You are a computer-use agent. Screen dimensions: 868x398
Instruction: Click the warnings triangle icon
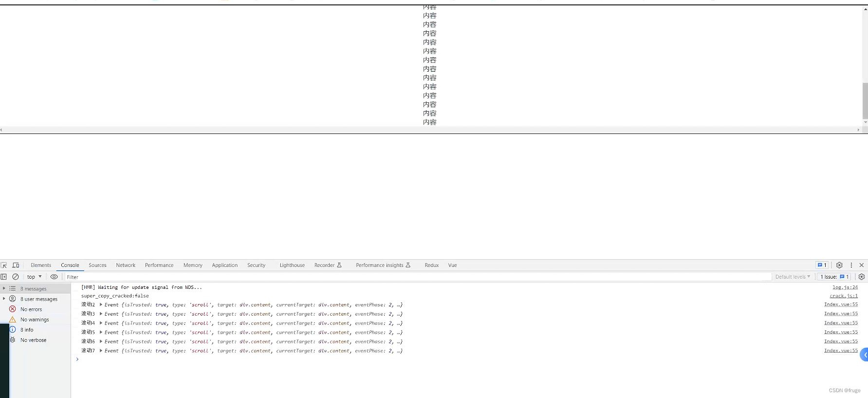[x=13, y=319]
